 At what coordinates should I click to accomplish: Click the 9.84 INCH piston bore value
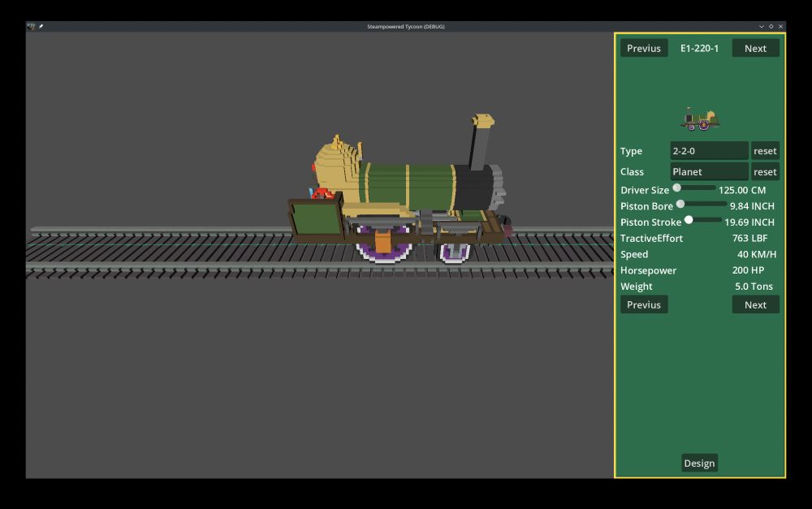coord(752,206)
